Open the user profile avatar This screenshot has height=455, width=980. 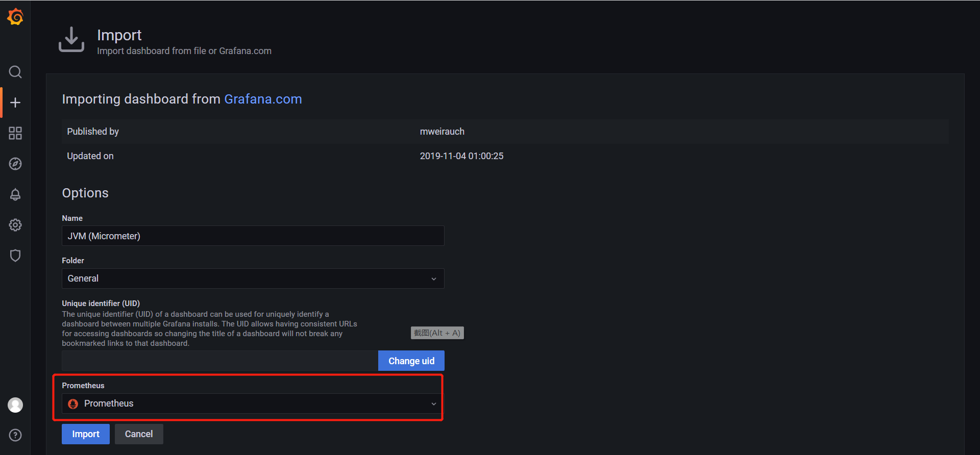click(15, 405)
